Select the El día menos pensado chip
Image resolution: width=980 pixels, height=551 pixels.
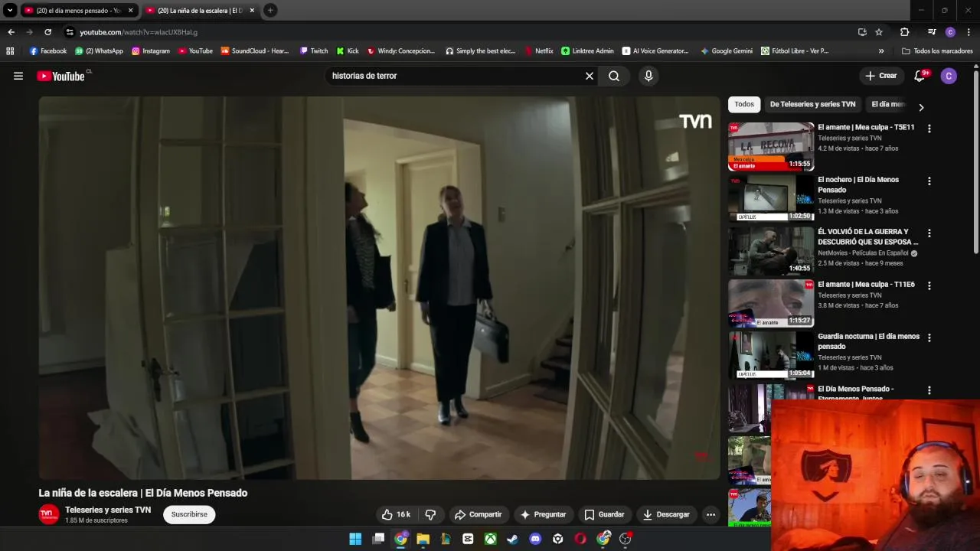click(888, 104)
